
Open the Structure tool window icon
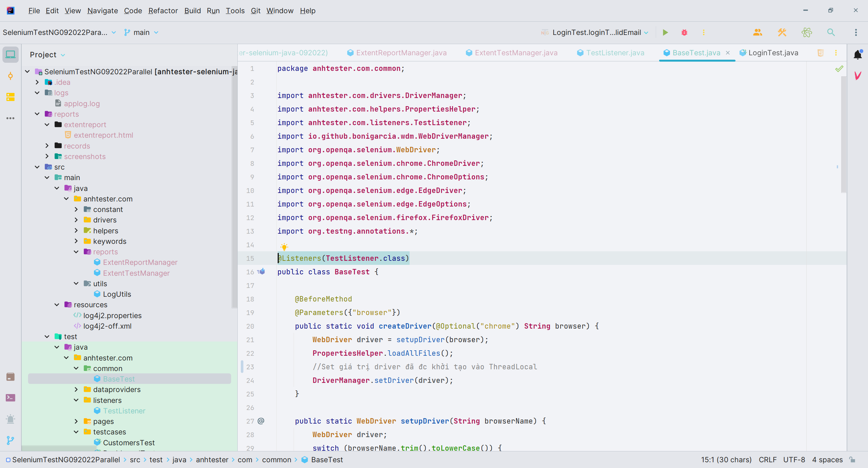[11, 97]
